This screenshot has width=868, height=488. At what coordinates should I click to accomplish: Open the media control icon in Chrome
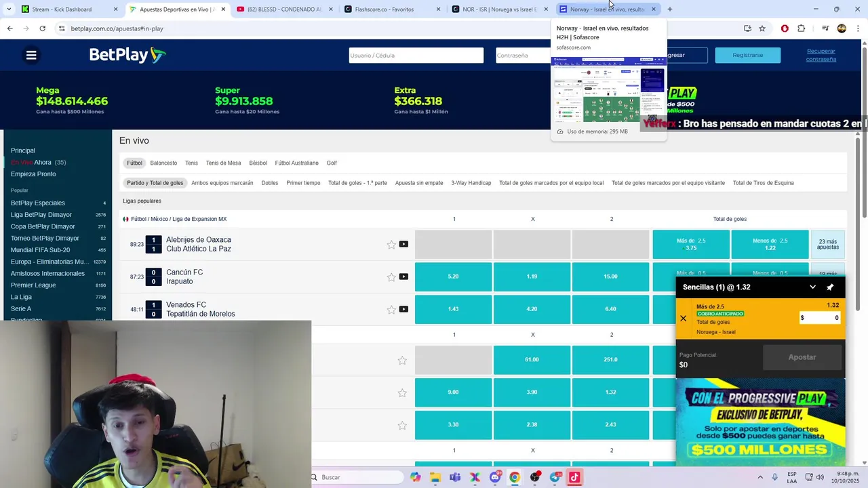point(825,28)
